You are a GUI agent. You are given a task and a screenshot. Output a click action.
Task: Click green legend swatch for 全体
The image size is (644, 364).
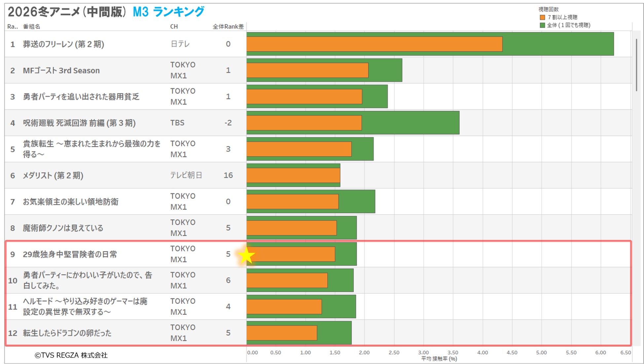(542, 25)
